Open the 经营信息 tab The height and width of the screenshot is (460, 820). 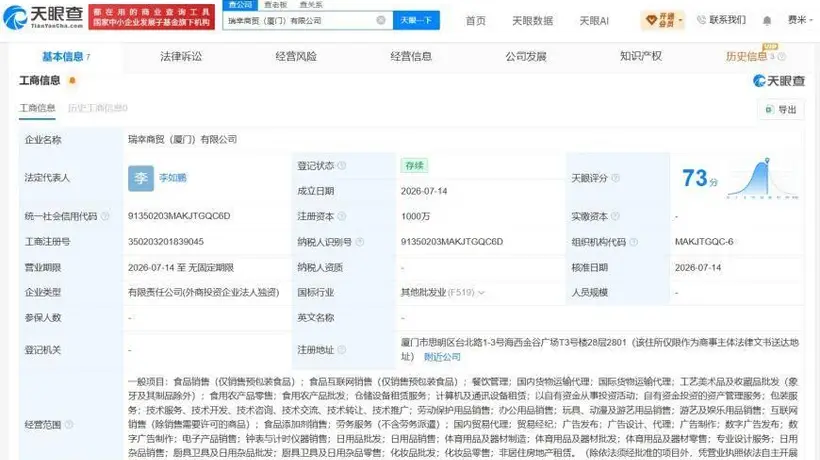coord(411,56)
